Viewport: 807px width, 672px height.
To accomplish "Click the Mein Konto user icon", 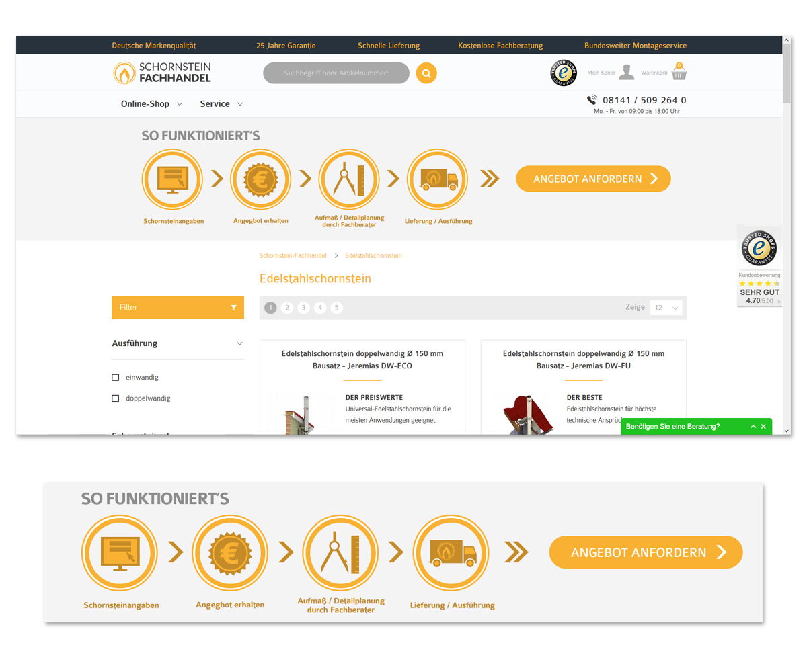I will click(x=627, y=72).
